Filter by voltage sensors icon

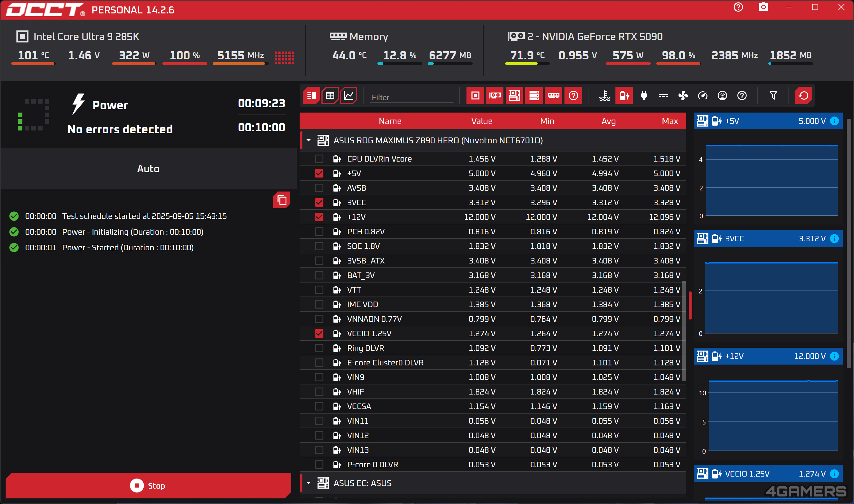(x=624, y=95)
